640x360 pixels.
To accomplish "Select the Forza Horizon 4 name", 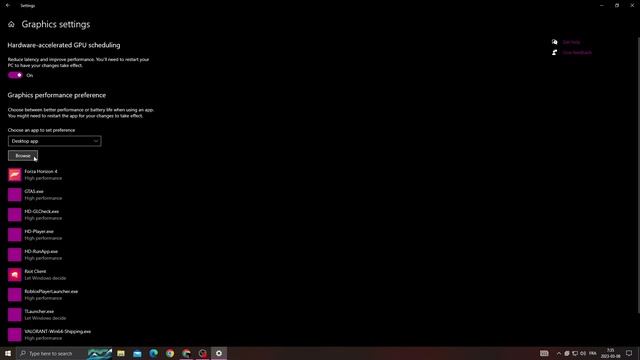I will tap(41, 171).
